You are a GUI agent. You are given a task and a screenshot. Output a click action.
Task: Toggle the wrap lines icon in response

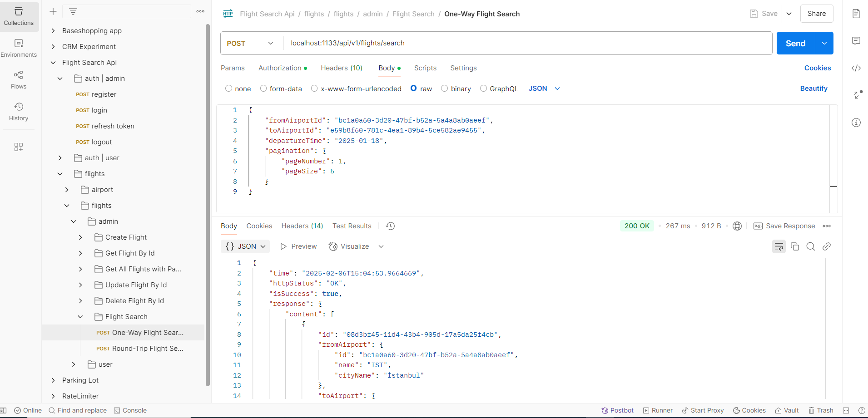779,246
